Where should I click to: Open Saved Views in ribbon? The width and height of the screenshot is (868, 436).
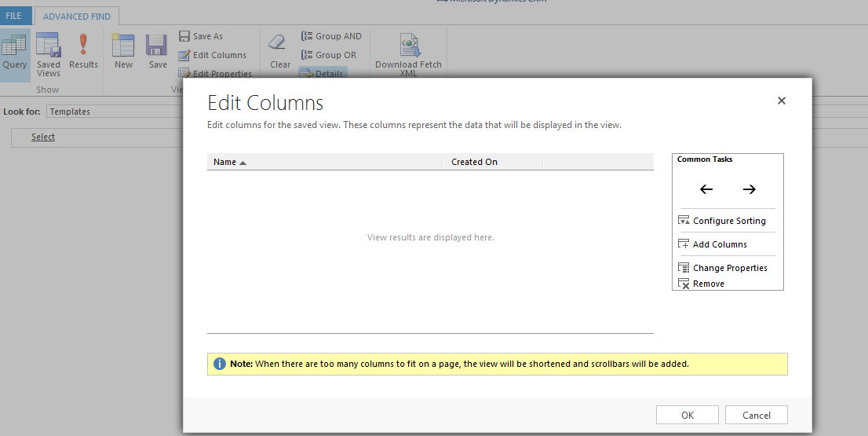tap(49, 54)
